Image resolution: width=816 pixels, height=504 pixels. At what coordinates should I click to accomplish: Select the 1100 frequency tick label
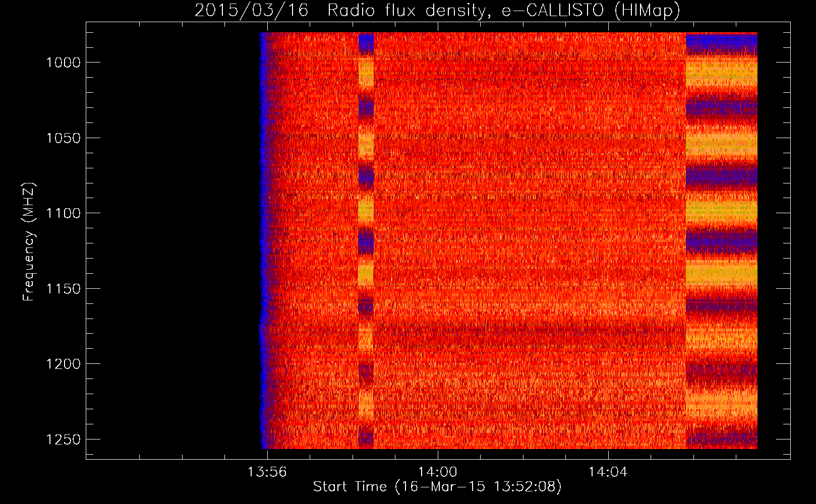point(63,213)
